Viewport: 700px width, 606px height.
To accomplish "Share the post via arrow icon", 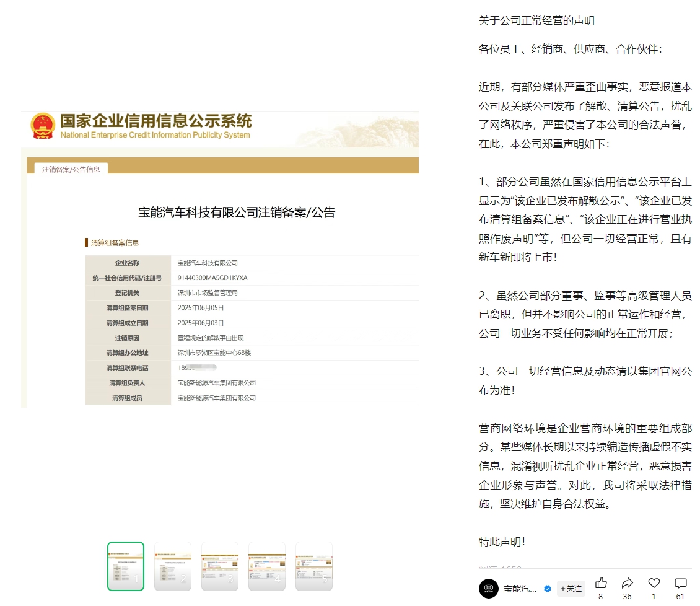I will (628, 583).
